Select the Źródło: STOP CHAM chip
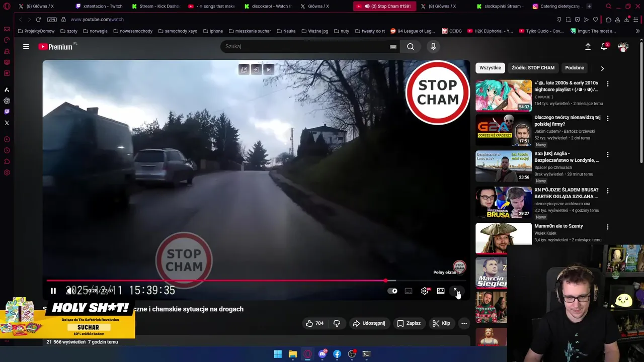The width and height of the screenshot is (644, 362). [533, 68]
